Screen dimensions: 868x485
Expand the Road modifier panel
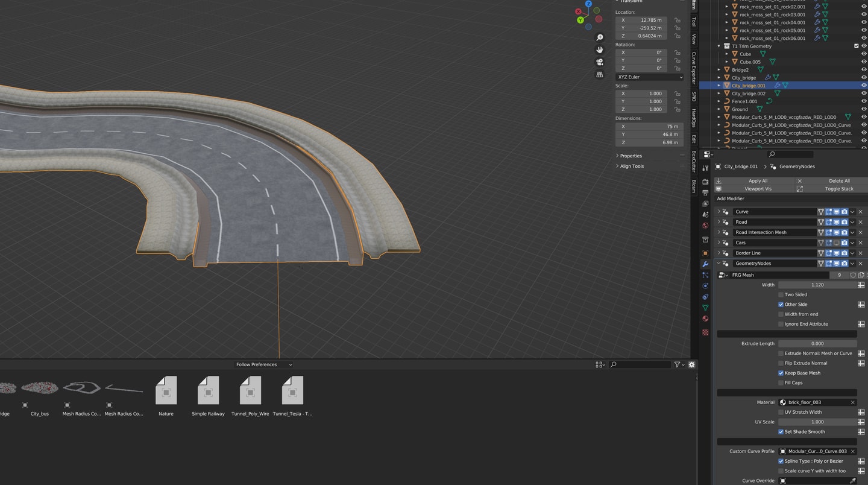point(719,222)
